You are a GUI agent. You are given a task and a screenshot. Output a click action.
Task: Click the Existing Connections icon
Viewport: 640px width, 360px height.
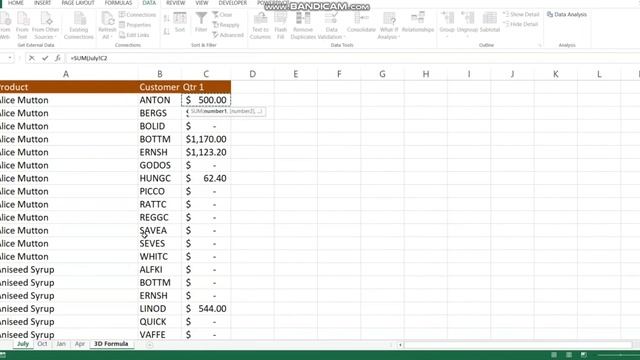click(79, 25)
